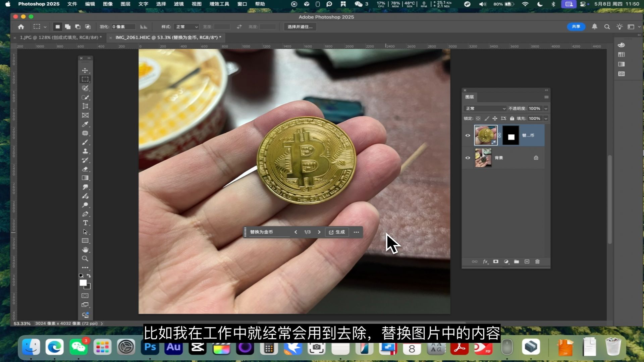Screen dimensions: 644x362
Task: Toggle lock position icon
Action: coord(495,119)
